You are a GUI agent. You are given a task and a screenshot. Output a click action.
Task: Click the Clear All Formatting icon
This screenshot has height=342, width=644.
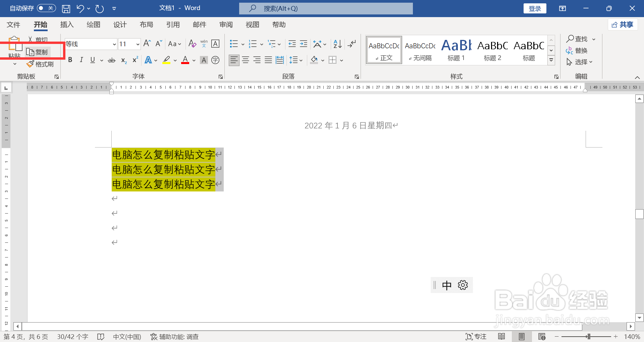click(x=192, y=44)
